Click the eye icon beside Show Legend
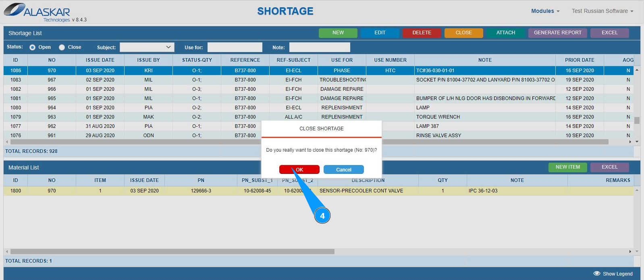Image resolution: width=644 pixels, height=280 pixels. click(x=597, y=274)
